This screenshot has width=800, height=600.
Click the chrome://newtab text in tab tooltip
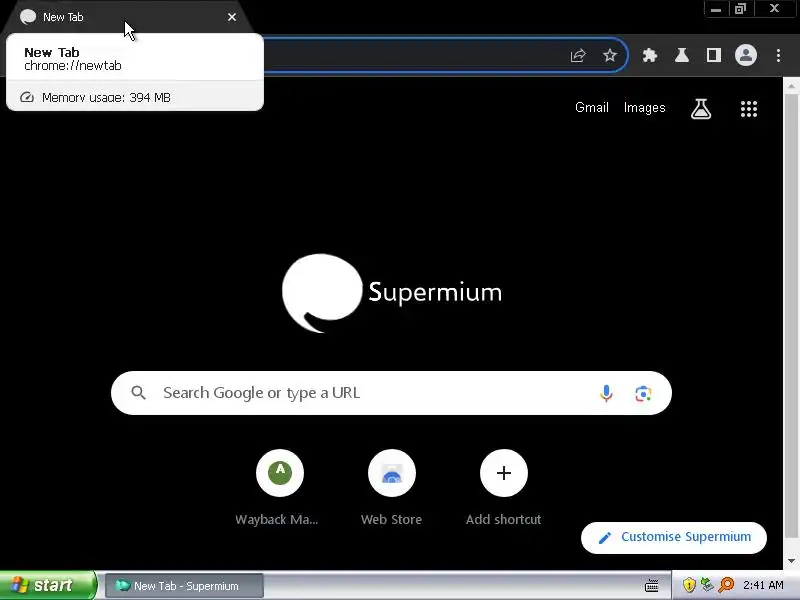point(73,66)
